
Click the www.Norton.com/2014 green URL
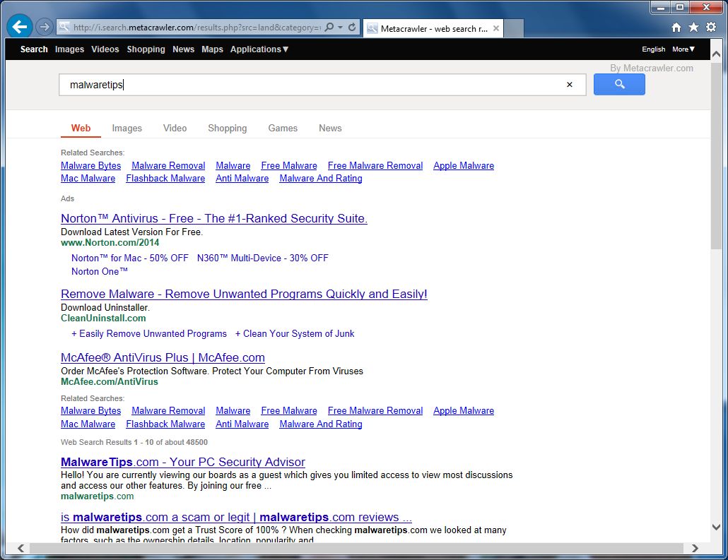pyautogui.click(x=110, y=242)
